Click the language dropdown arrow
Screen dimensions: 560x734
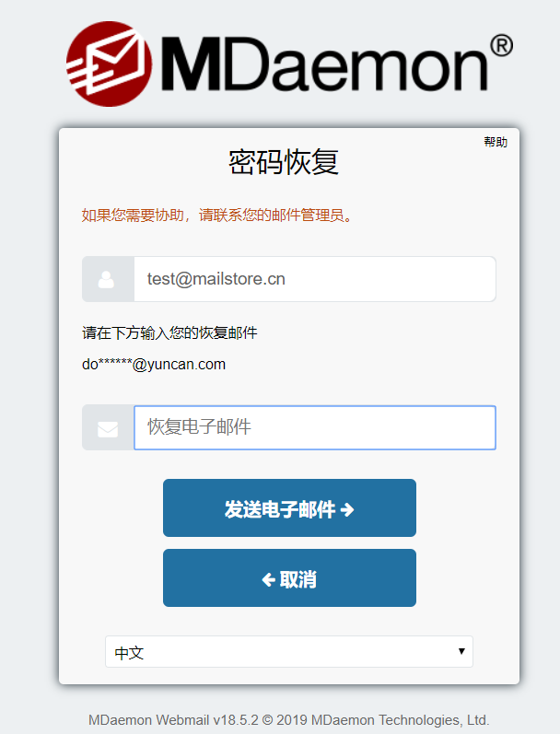[x=461, y=651]
